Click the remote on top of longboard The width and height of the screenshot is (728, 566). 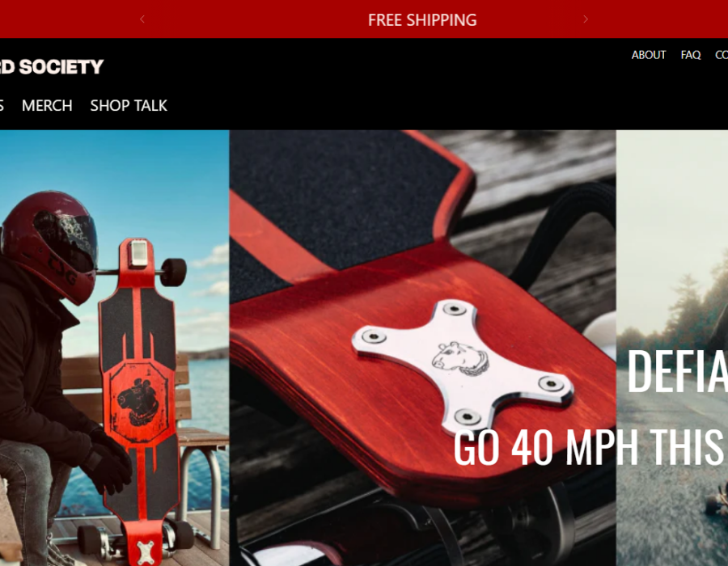pos(138,253)
